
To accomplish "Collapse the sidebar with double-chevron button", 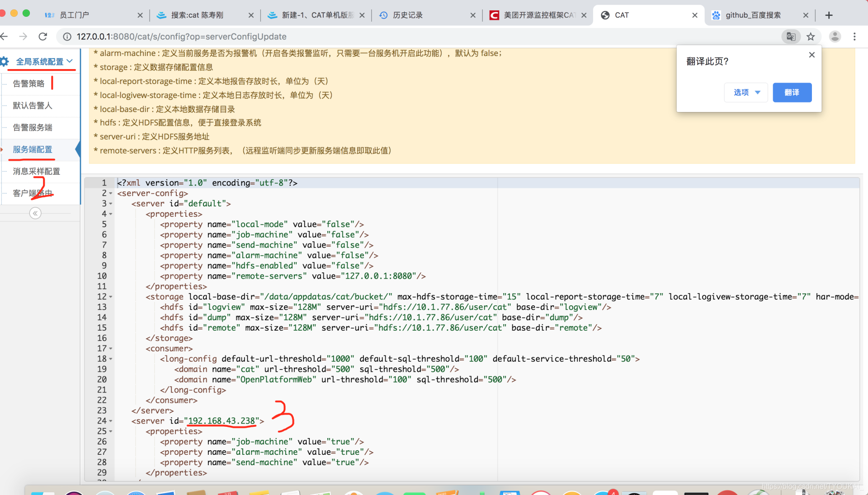I will tap(35, 213).
